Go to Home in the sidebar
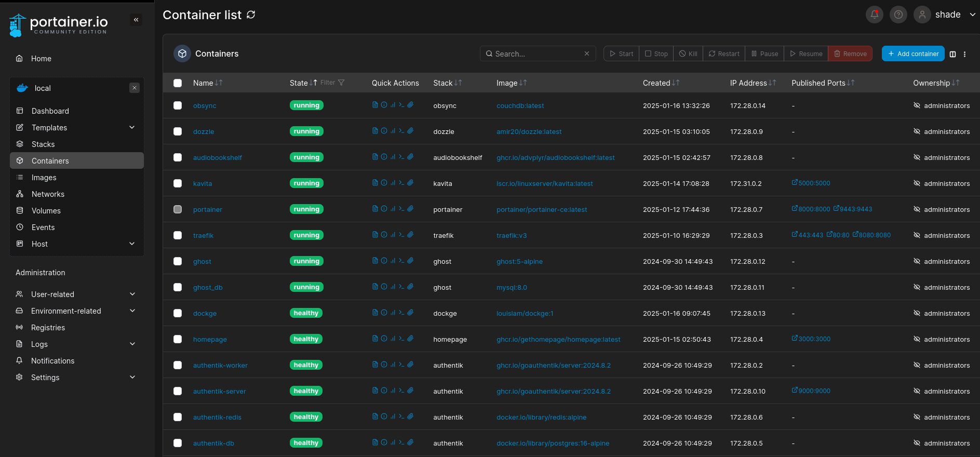980x457 pixels. click(x=77, y=59)
